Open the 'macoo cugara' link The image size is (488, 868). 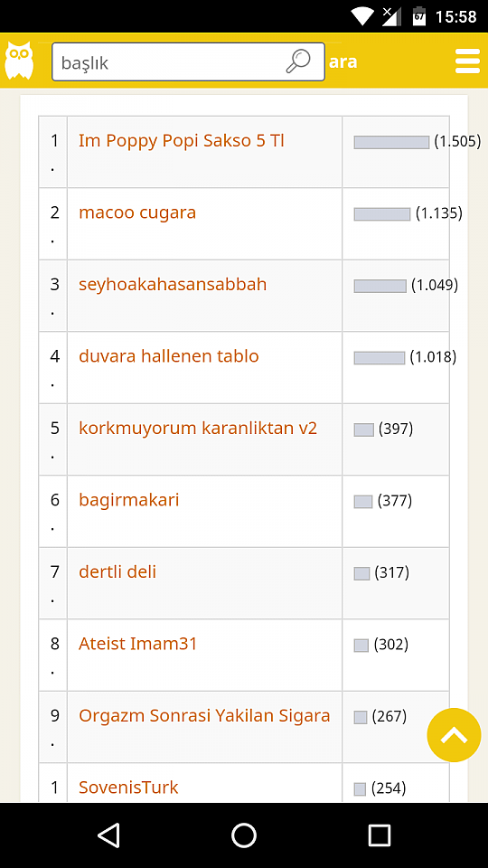click(137, 212)
